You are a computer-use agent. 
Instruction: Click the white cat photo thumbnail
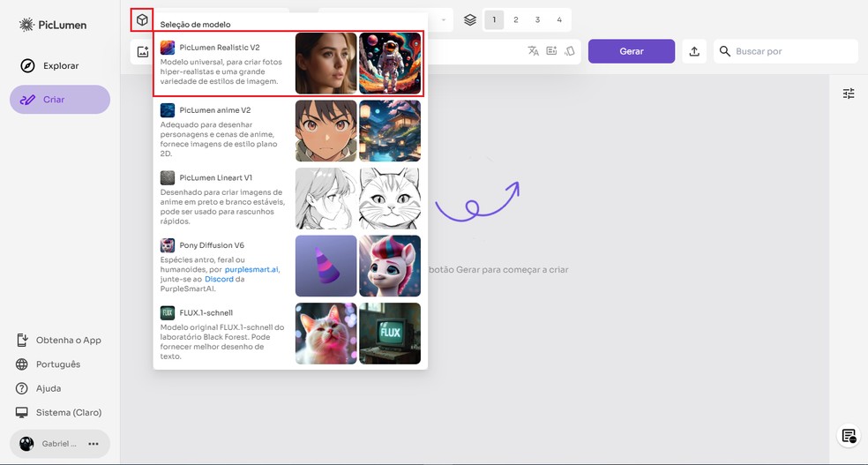(x=326, y=334)
